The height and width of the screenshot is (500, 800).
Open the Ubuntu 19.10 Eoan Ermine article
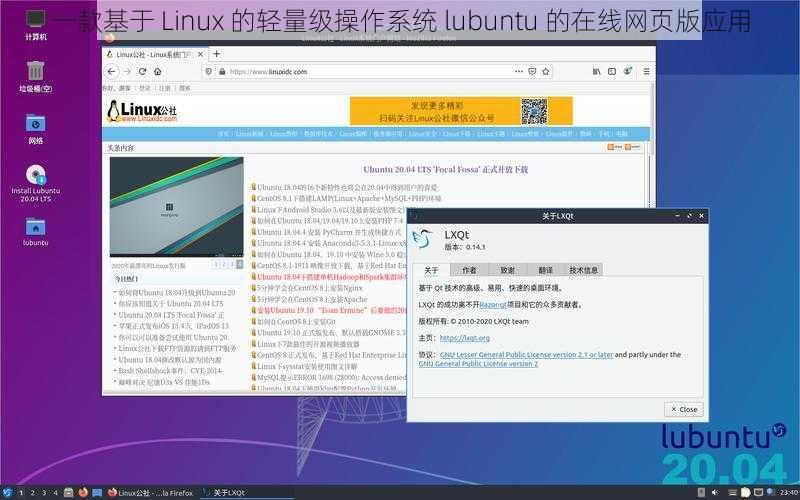[332, 310]
